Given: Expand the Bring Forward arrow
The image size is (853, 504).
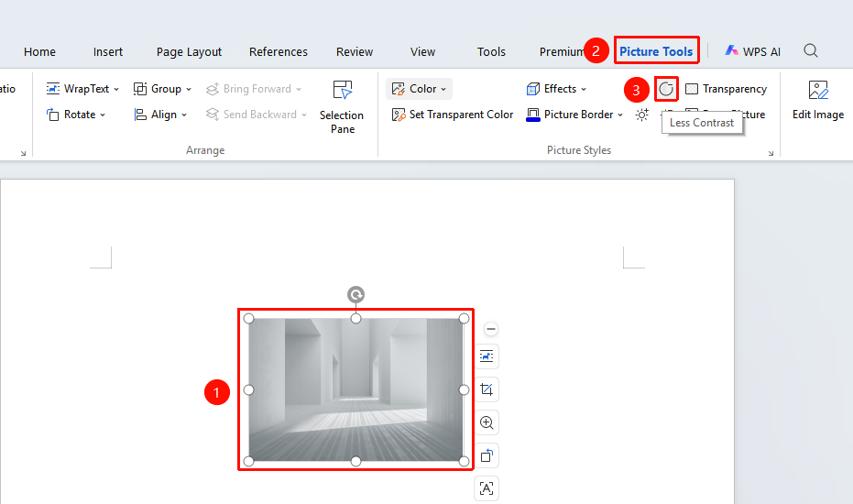Looking at the screenshot, I should (x=299, y=89).
